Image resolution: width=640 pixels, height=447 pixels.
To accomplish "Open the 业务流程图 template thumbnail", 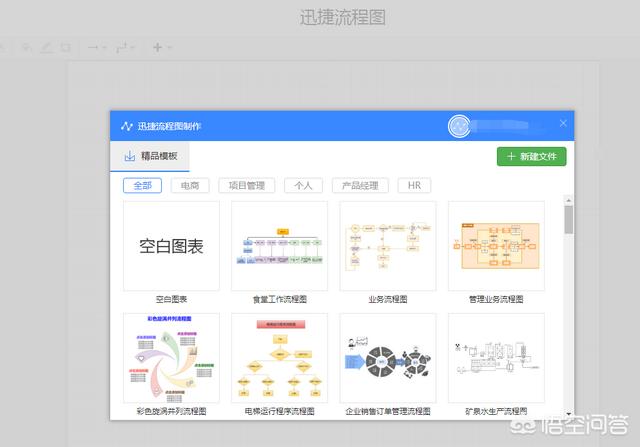I will click(388, 246).
